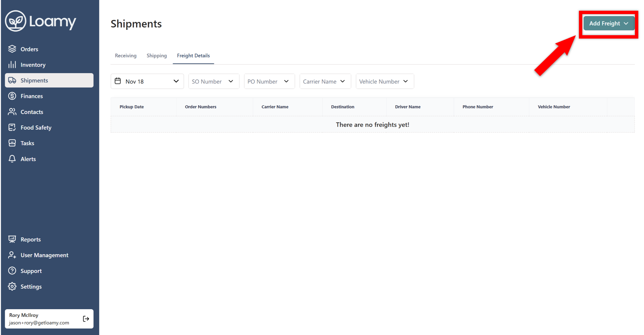
Task: Click the logout arrow icon
Action: click(x=86, y=319)
